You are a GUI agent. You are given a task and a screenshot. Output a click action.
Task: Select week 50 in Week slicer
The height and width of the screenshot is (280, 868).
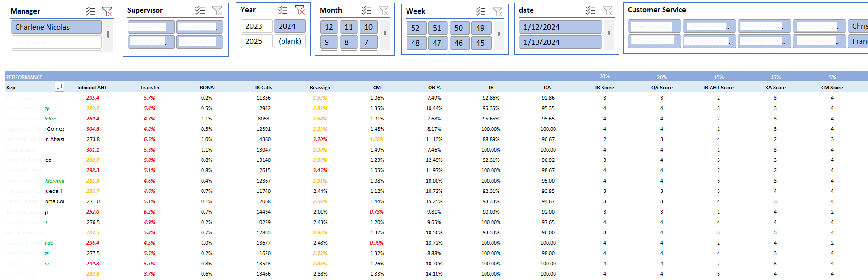pyautogui.click(x=460, y=28)
